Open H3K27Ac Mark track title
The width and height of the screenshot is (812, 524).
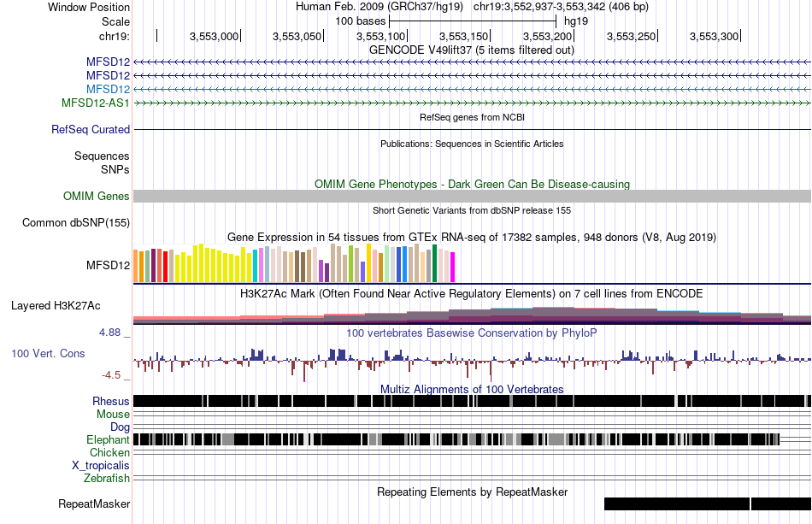pyautogui.click(x=472, y=293)
